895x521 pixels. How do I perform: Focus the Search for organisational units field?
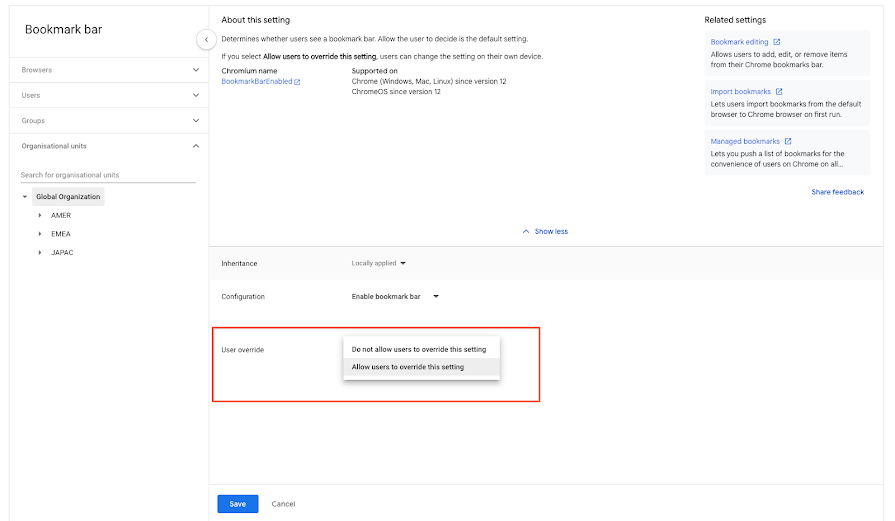[x=108, y=175]
